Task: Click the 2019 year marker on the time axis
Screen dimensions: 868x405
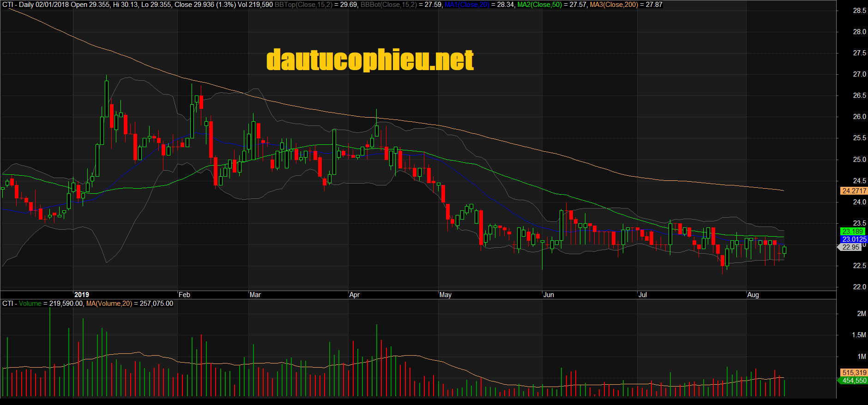Action: (82, 295)
